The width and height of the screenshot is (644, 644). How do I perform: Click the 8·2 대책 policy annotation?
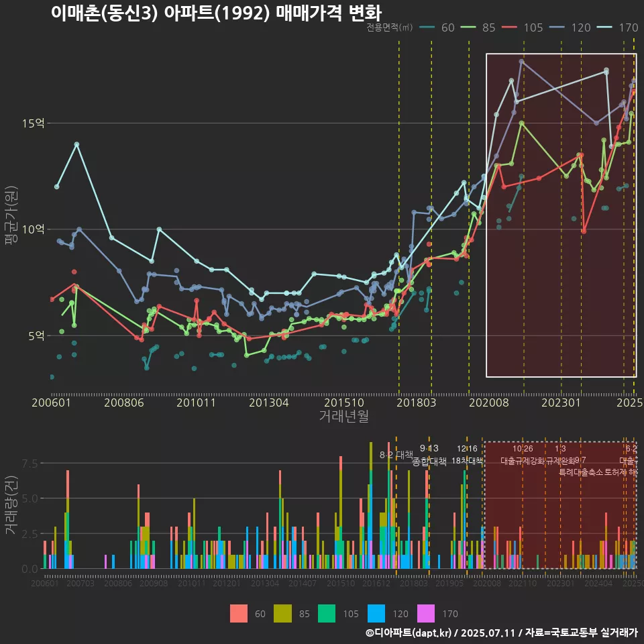396,455
